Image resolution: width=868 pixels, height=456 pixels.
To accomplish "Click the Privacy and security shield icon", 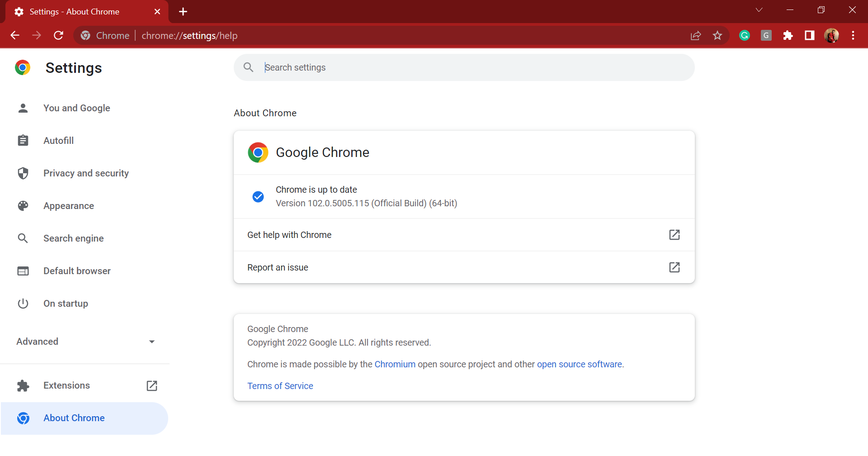I will coord(23,173).
